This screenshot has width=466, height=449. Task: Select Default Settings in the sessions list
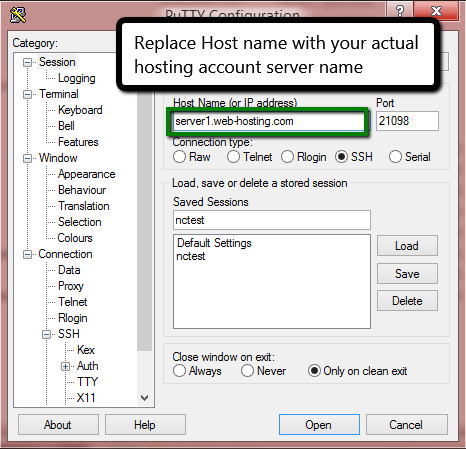click(214, 243)
